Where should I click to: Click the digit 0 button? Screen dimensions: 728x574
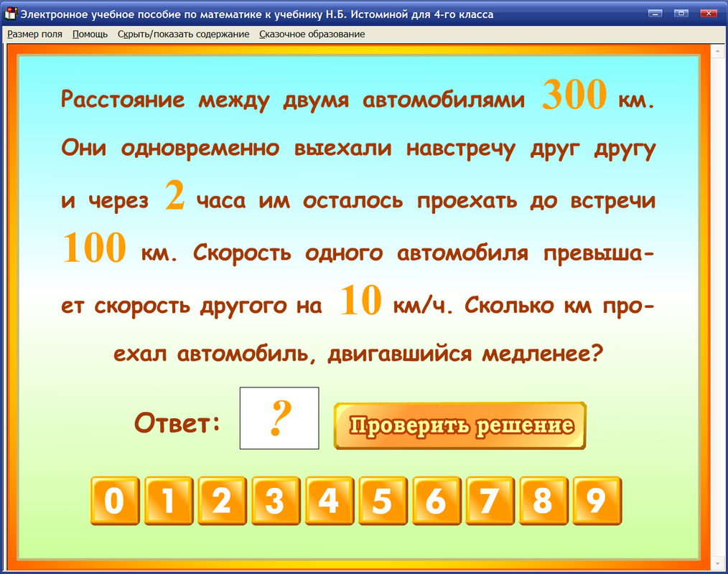coord(115,501)
